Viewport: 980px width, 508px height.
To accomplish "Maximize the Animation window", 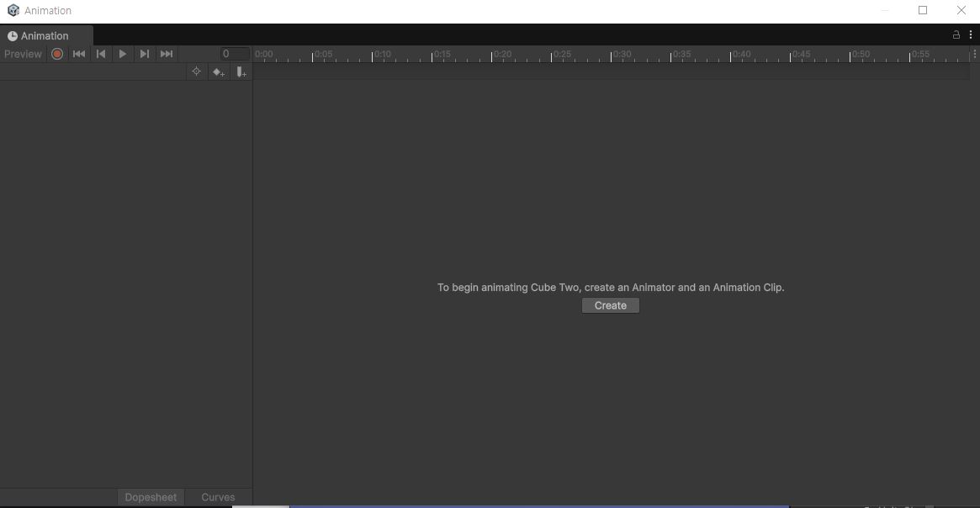I will coord(923,10).
